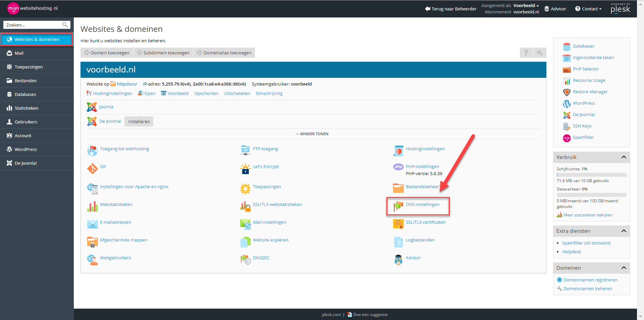This screenshot has width=644, height=320.
Task: Collapse the Verbruik panel
Action: (x=624, y=157)
